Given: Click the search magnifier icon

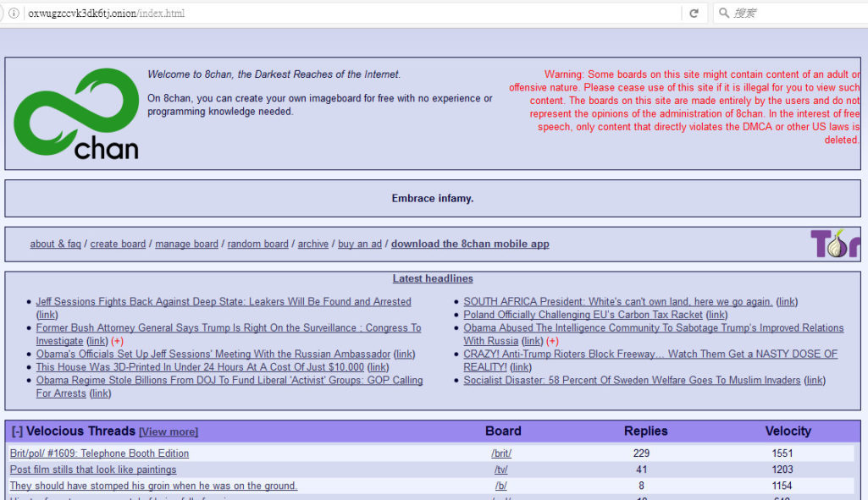Looking at the screenshot, I should [723, 14].
